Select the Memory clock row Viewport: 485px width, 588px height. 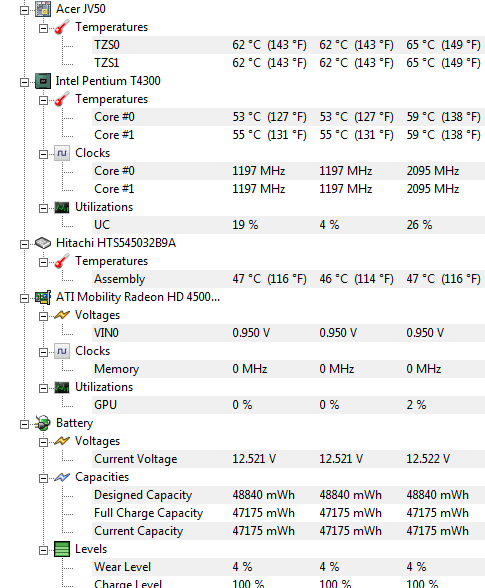tap(288, 369)
